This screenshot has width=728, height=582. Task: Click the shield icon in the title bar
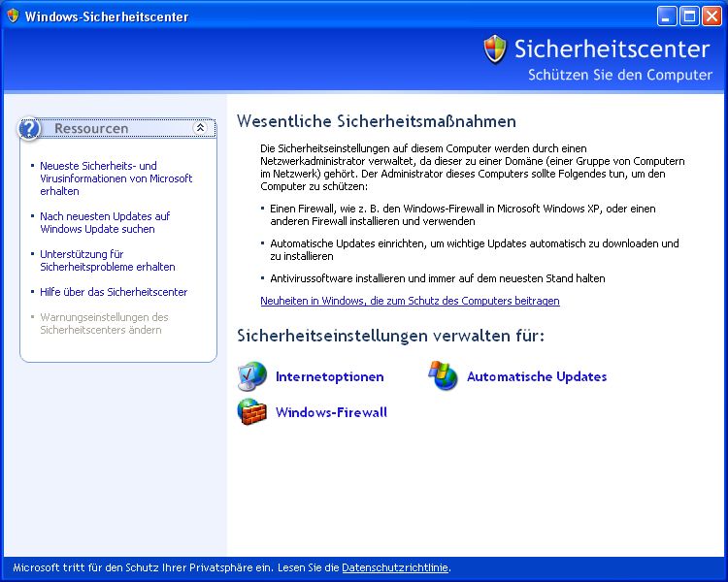(x=13, y=16)
